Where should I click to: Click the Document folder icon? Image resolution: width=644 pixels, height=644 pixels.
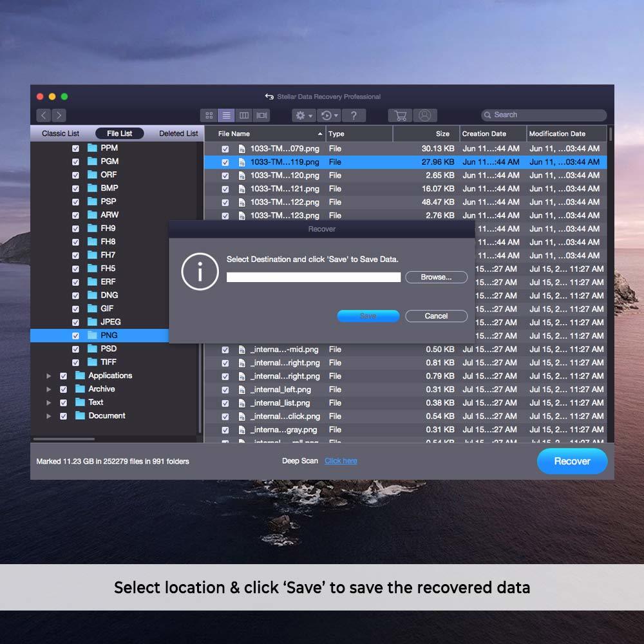click(80, 415)
